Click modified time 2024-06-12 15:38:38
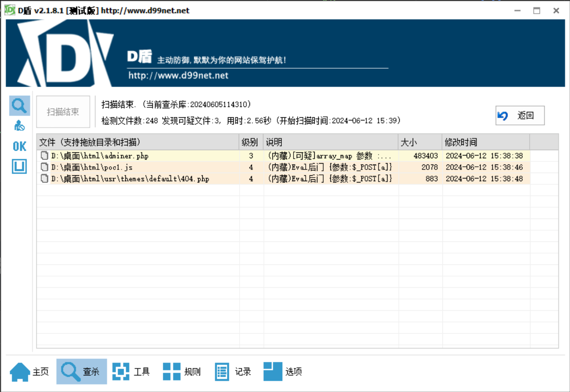 pyautogui.click(x=484, y=156)
